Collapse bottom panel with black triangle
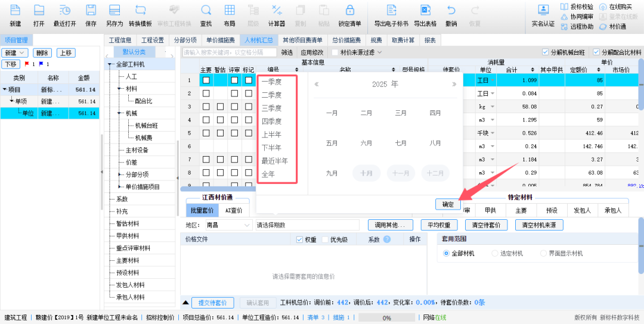Viewport: 644px width, 324px height. coord(185,303)
